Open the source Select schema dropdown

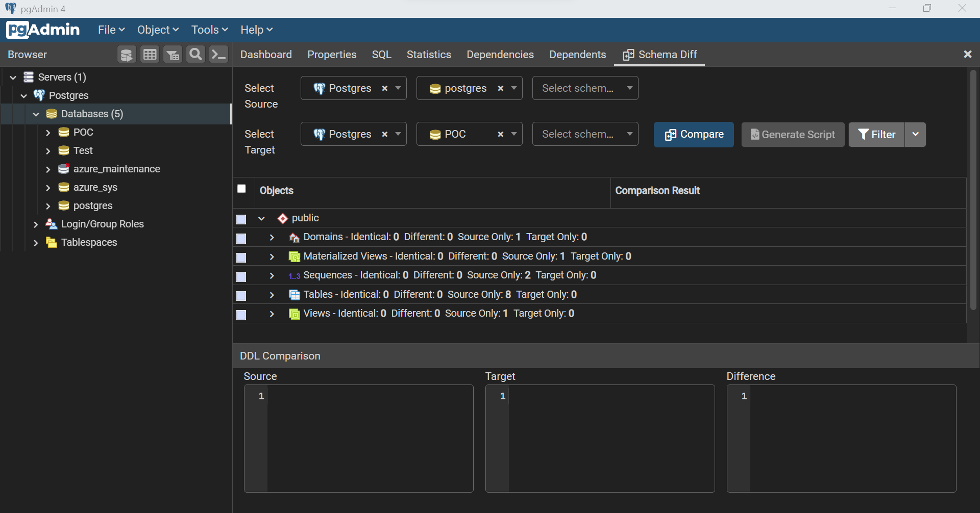click(585, 88)
